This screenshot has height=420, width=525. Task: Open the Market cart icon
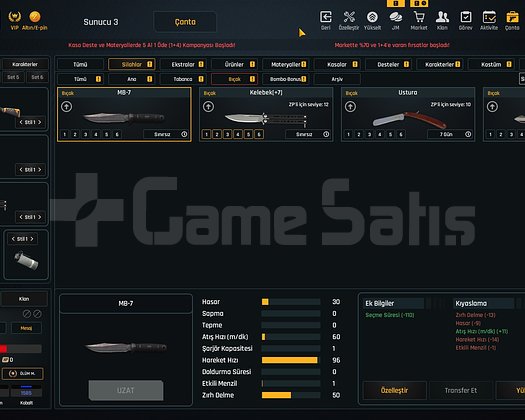pos(419,17)
